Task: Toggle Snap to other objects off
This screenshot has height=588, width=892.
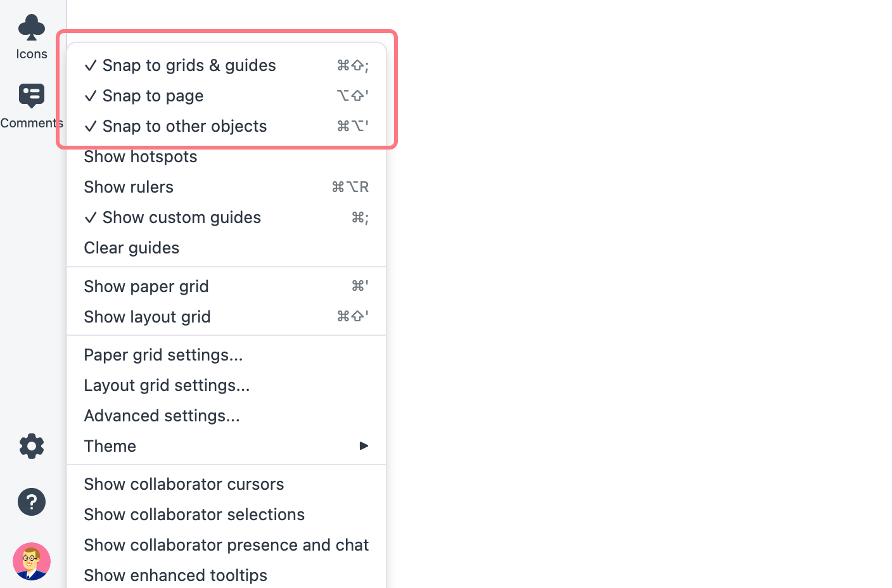Action: (x=226, y=126)
